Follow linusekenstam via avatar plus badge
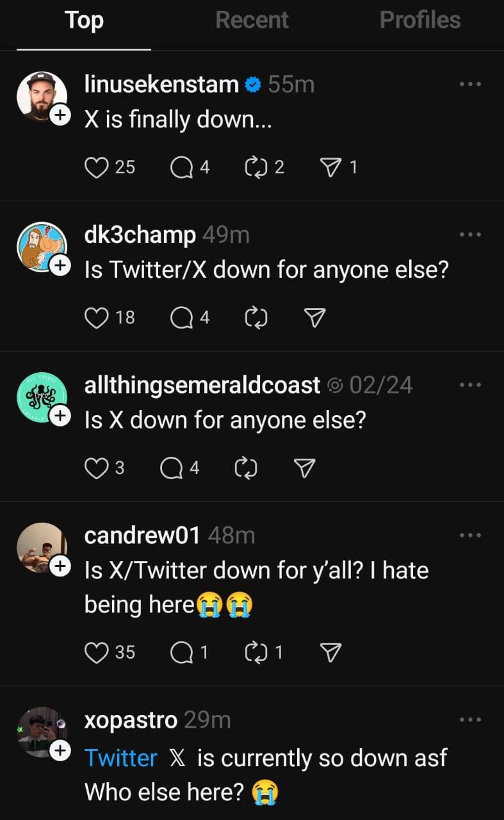This screenshot has height=820, width=504. pos(60,115)
